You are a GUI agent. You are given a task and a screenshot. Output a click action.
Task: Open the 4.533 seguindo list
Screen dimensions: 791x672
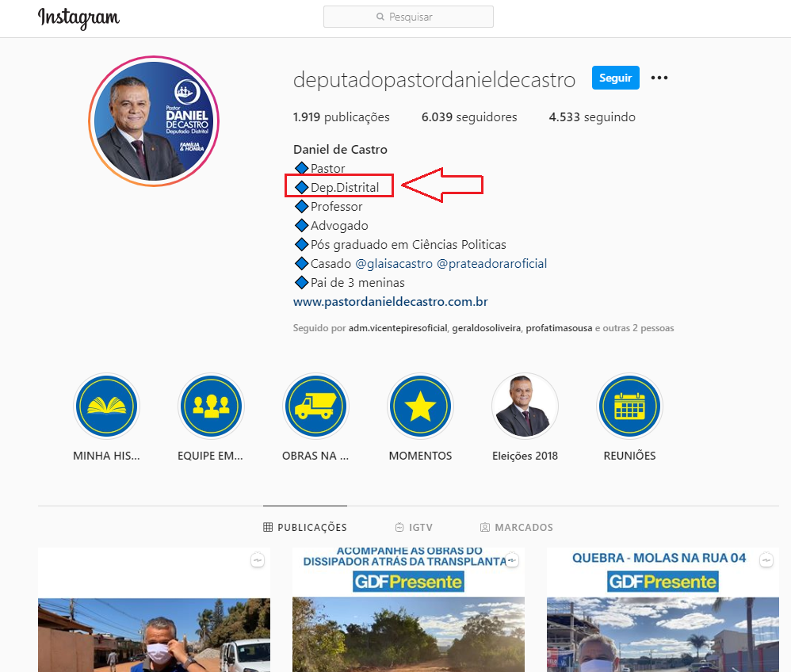[591, 117]
